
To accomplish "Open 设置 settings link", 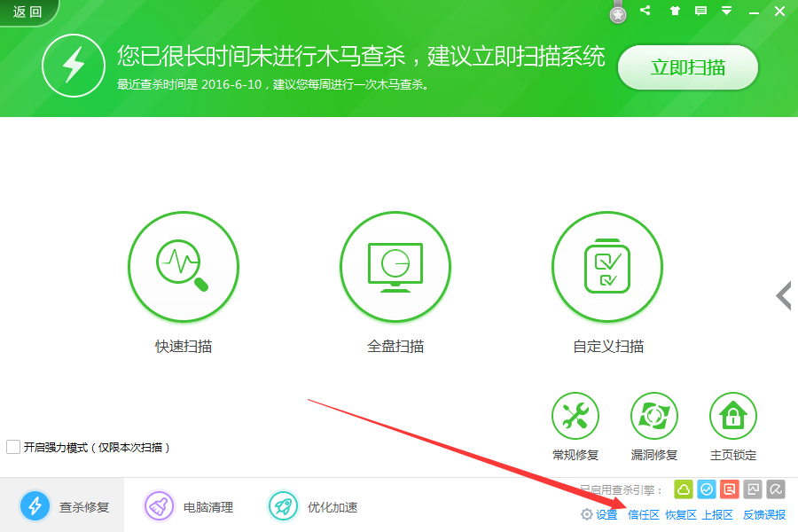I will (x=599, y=514).
